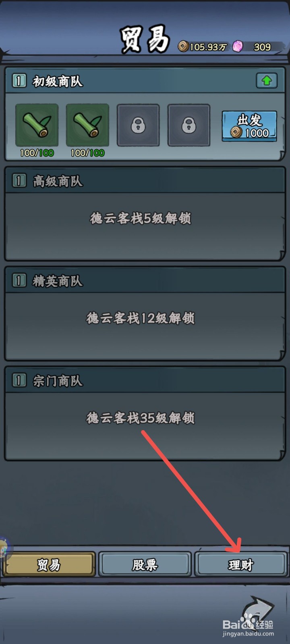Tap the character avatar at left edge

5,548
